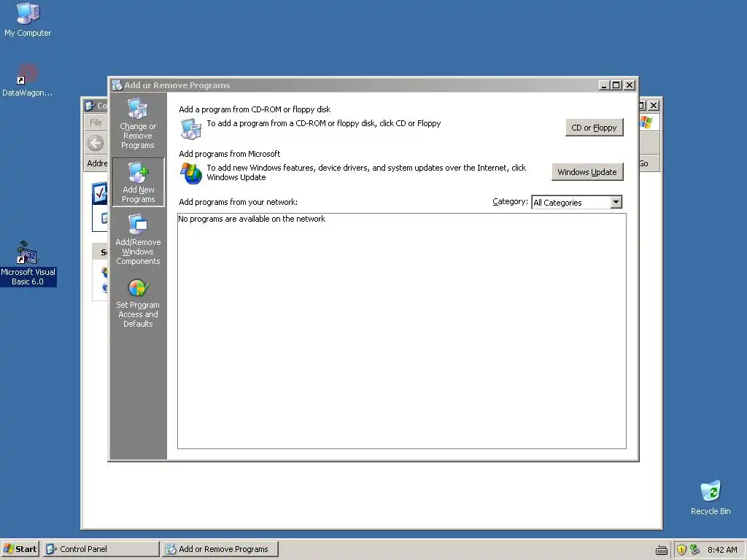The width and height of the screenshot is (747, 560).
Task: Open Add/Remove Windows Components
Action: pyautogui.click(x=138, y=239)
